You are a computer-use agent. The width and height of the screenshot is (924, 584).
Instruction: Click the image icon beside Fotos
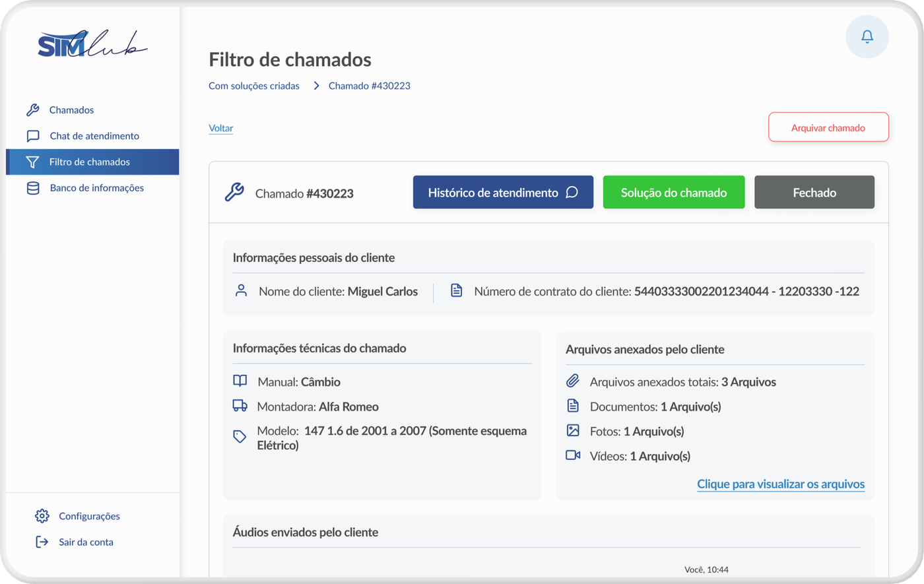[x=573, y=430]
